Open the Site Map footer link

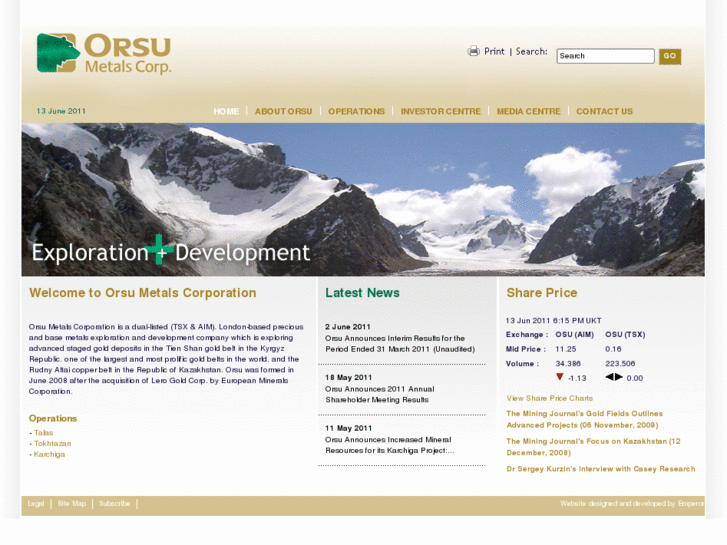point(72,504)
